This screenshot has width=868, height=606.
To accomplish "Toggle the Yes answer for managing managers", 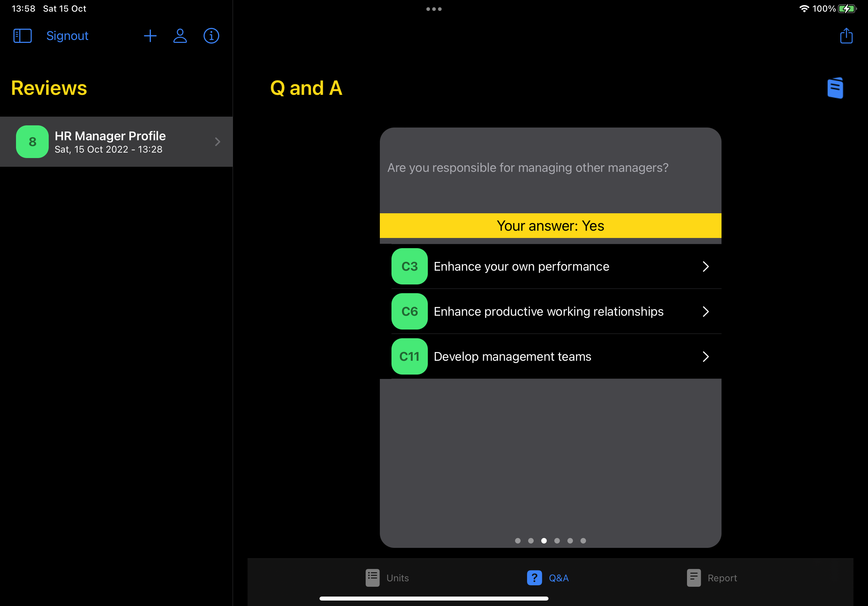I will tap(551, 226).
